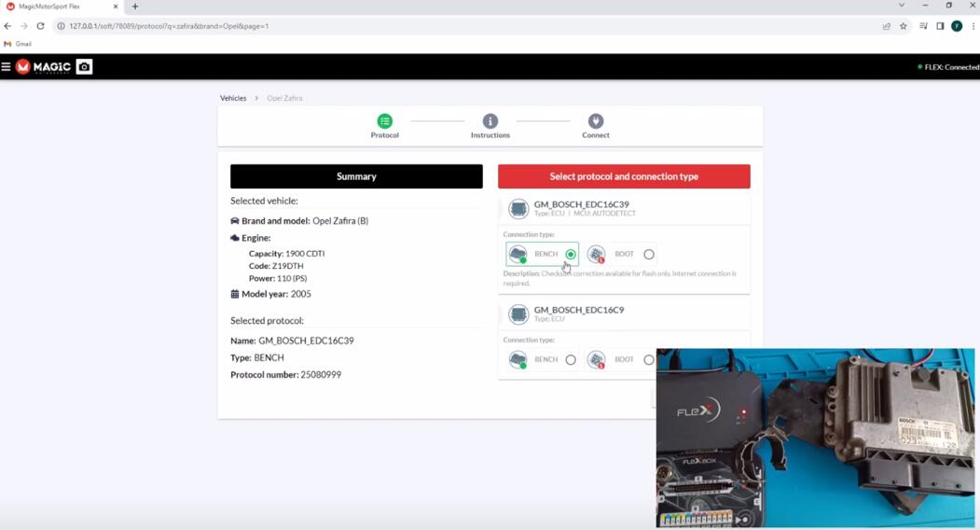Open a new browser tab with plus
This screenshot has height=530, width=980.
(x=135, y=7)
